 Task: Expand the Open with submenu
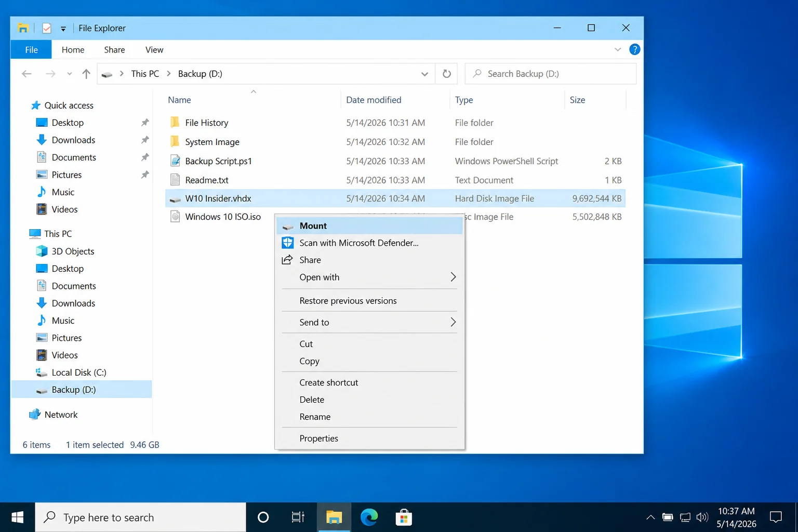(x=369, y=277)
